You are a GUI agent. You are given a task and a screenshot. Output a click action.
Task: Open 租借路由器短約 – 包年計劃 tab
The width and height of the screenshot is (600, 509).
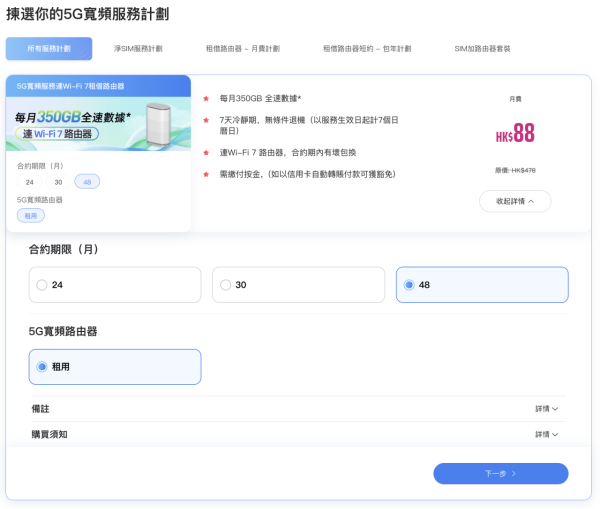(x=367, y=49)
